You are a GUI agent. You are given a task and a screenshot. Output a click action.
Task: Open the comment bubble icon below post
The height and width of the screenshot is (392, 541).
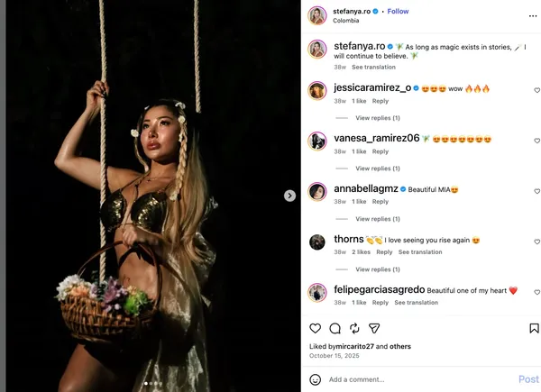point(335,329)
